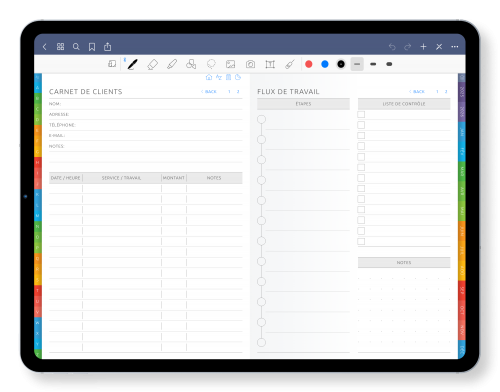Open the share and export icon
The height and width of the screenshot is (392, 500).
click(x=107, y=47)
